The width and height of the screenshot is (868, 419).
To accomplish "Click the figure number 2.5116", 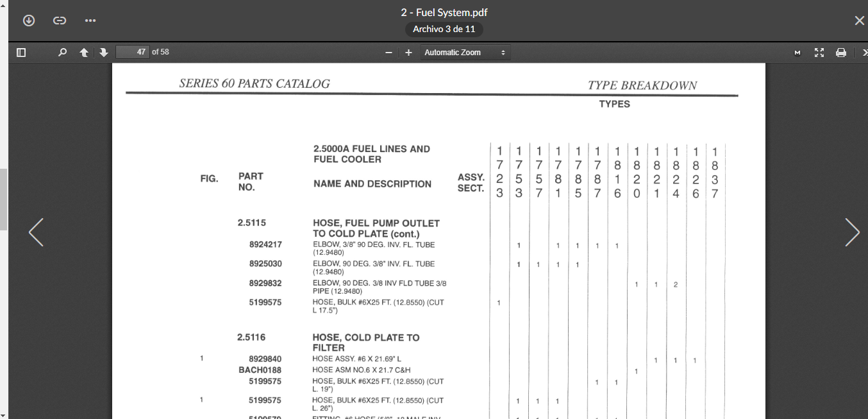I will [251, 338].
